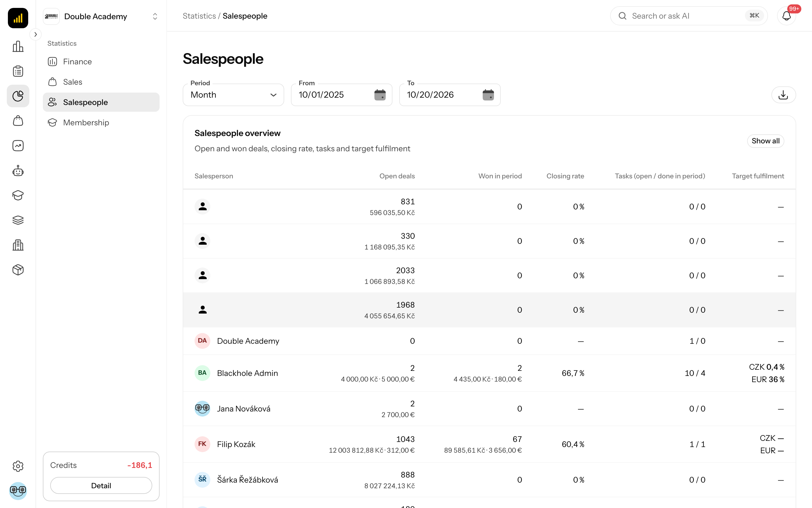Click the app logo at top left
Viewport: 812px width, 508px height.
click(x=18, y=18)
